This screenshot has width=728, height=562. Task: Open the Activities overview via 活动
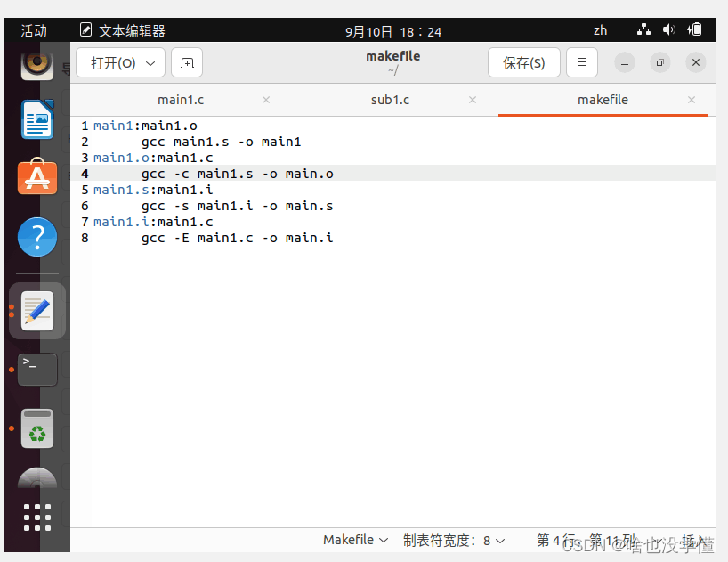tap(33, 29)
